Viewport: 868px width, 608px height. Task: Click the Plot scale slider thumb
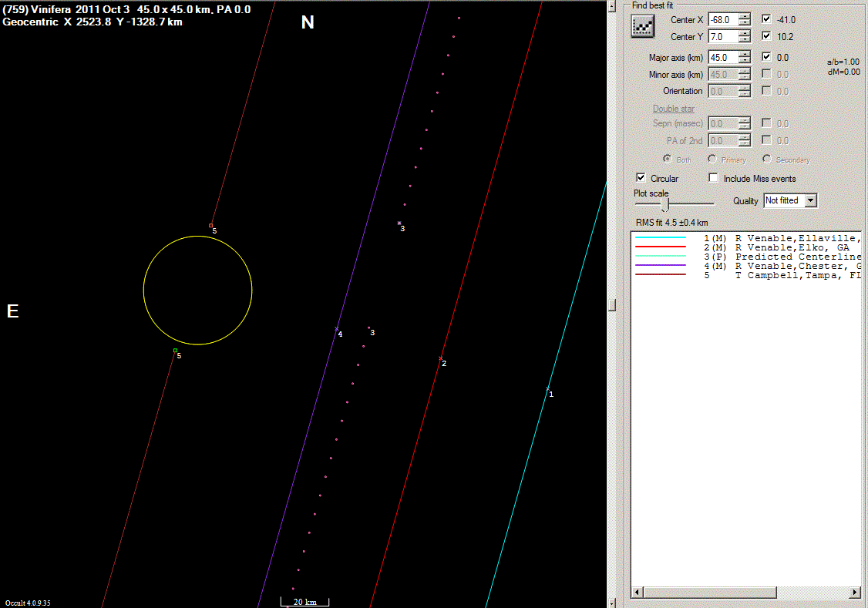(664, 205)
